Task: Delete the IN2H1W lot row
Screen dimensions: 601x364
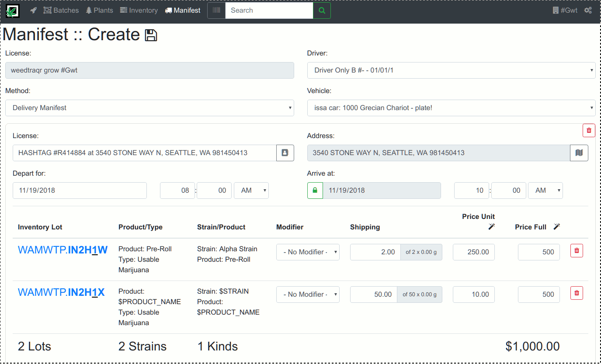Action: pyautogui.click(x=577, y=251)
